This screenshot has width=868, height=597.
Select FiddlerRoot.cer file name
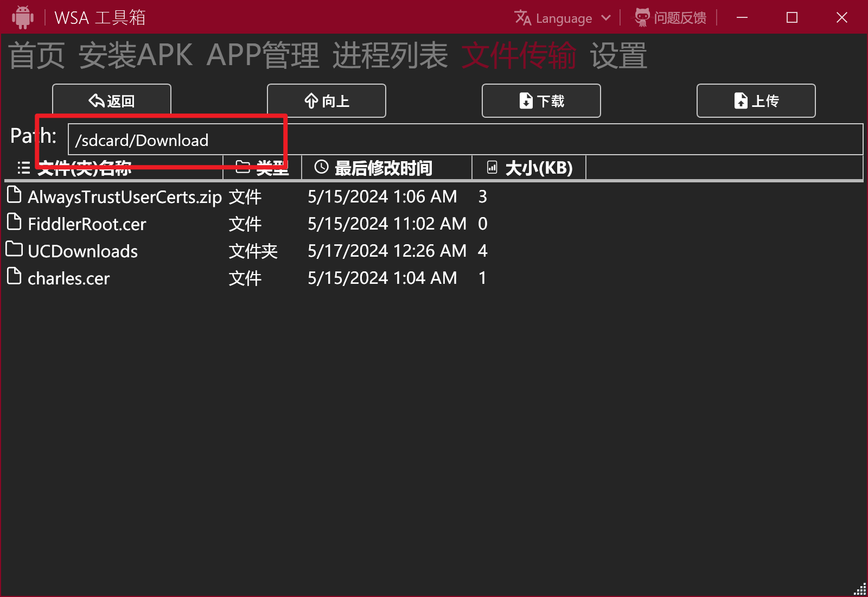click(x=87, y=224)
